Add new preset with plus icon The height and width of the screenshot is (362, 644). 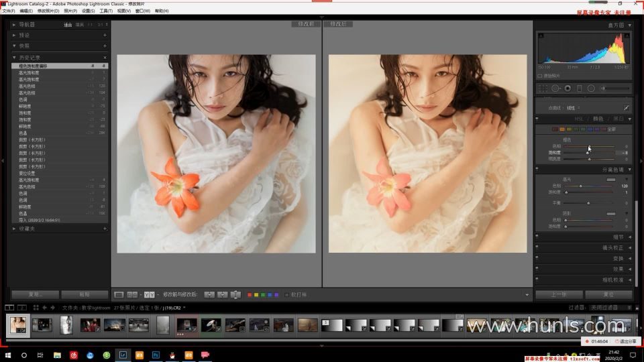coord(105,36)
